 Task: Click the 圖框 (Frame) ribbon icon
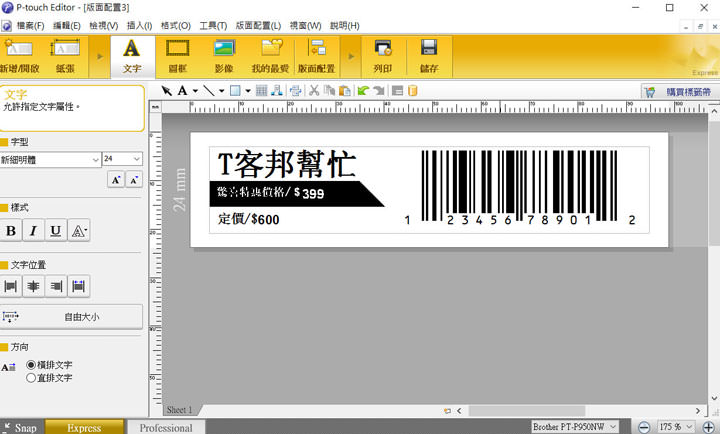177,56
